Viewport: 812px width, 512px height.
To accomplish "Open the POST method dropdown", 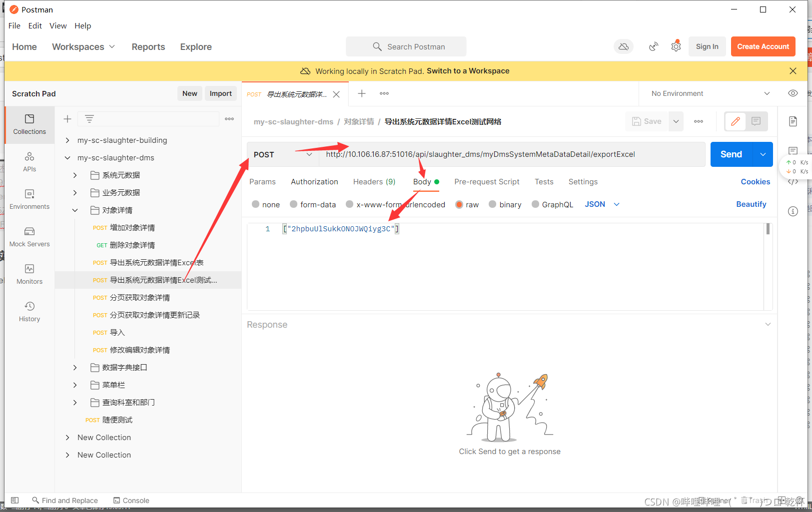I will 283,154.
